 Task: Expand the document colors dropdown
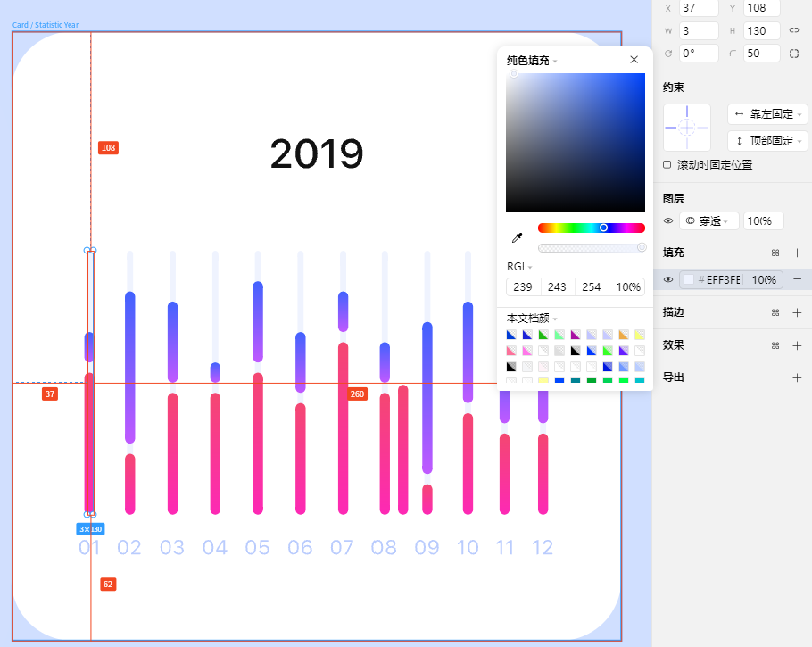tap(532, 318)
